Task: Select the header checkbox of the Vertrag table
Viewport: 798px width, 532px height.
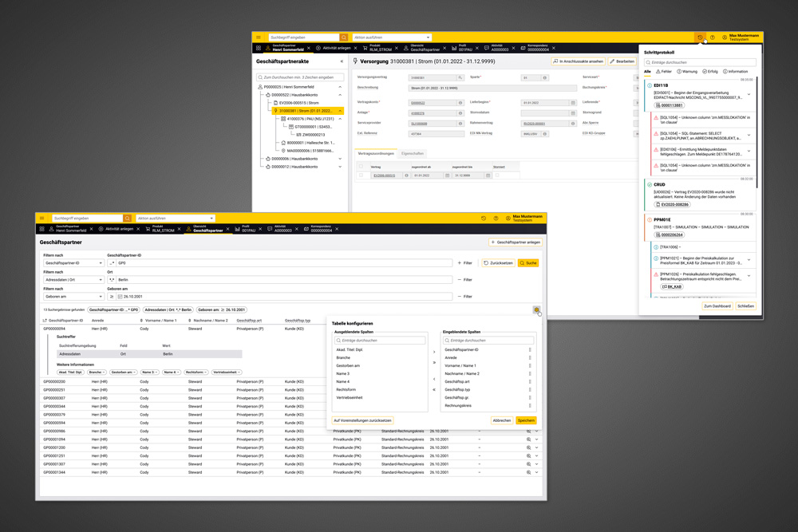Action: [361, 167]
